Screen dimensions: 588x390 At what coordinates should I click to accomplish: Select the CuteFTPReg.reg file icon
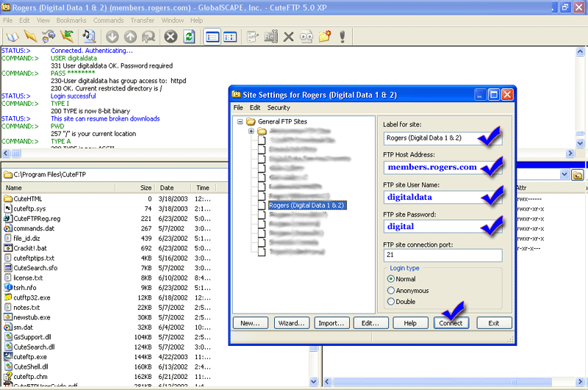coord(8,218)
